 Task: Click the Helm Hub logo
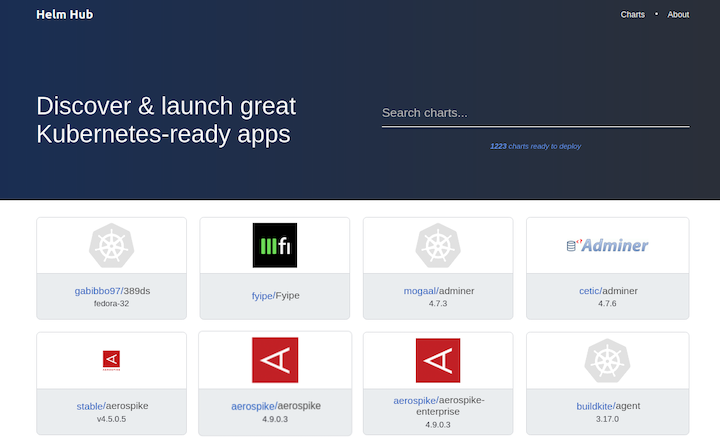65,15
